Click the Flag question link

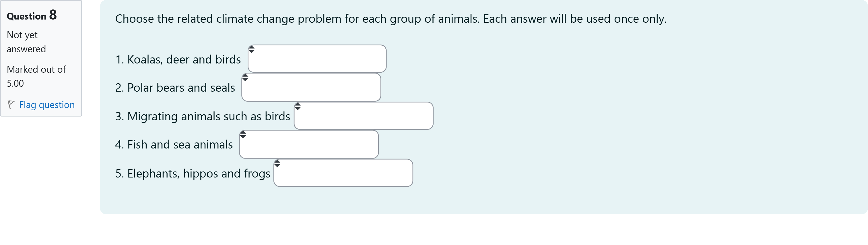pyautogui.click(x=46, y=105)
